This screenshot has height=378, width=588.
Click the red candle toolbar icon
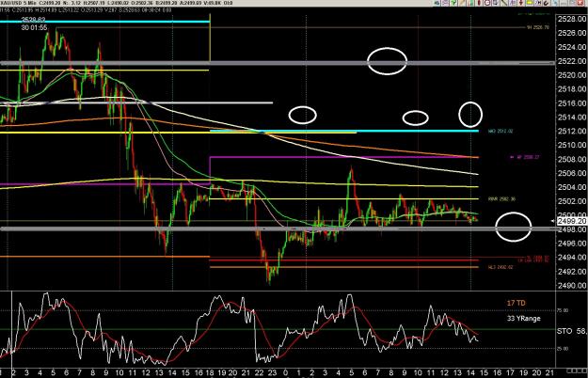(479, 3)
